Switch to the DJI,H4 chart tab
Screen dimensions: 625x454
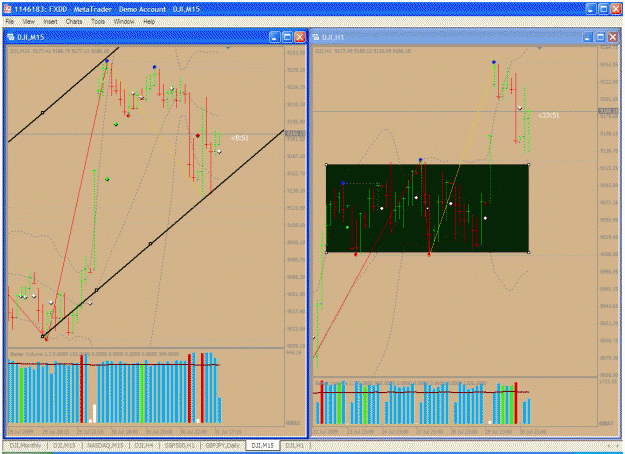tap(144, 445)
